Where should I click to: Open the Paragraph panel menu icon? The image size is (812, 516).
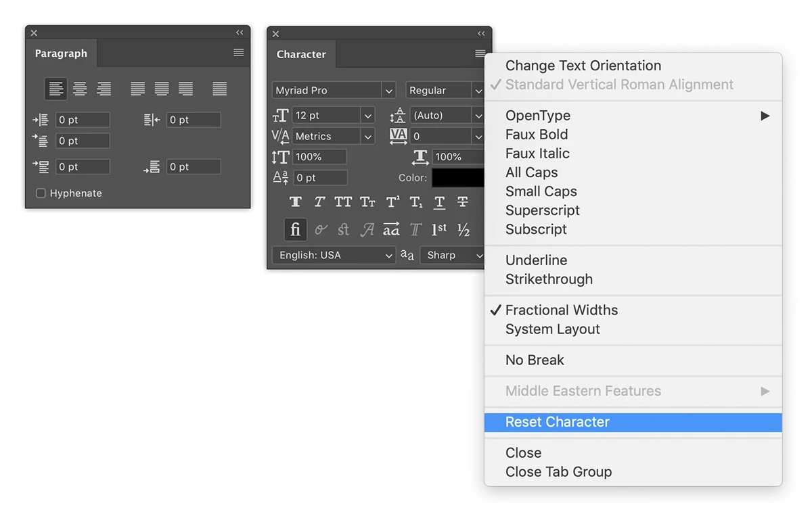point(239,53)
